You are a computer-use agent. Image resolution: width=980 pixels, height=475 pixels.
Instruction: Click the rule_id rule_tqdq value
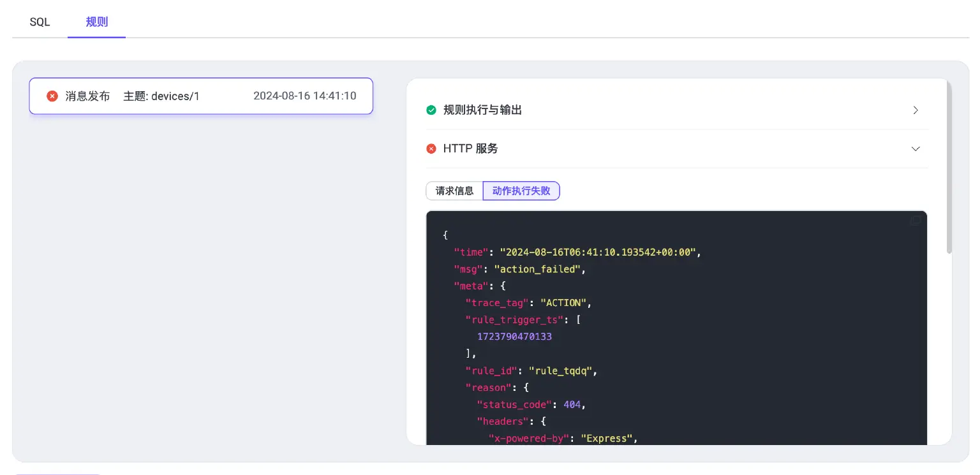click(x=560, y=370)
